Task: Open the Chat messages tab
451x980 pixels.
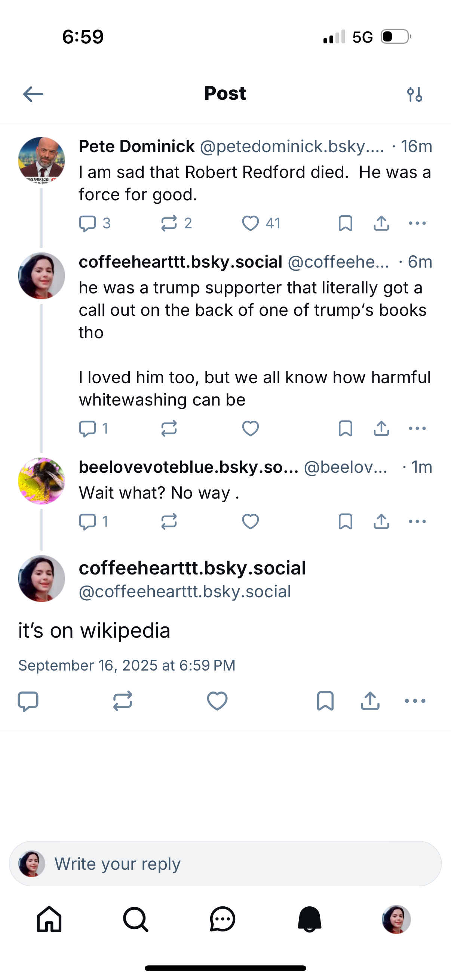Action: [223, 919]
